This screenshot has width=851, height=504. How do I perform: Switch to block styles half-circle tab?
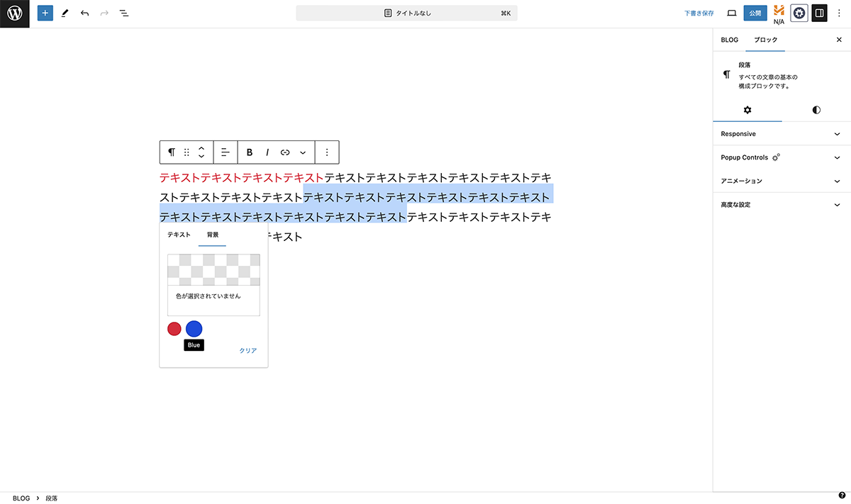[x=816, y=110]
